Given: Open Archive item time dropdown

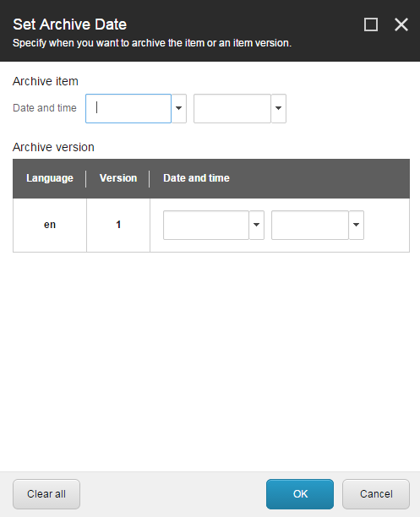Looking at the screenshot, I should (279, 108).
